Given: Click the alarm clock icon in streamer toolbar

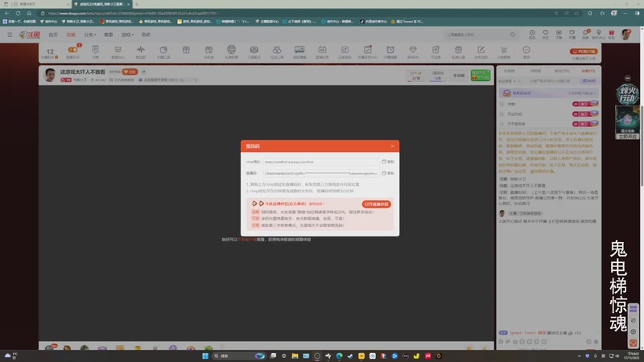Looking at the screenshot, I should [390, 50].
